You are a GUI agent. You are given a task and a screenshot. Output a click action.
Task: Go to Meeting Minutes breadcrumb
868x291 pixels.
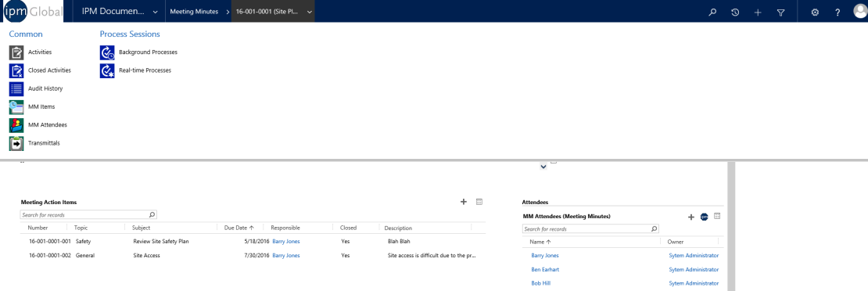pos(194,12)
